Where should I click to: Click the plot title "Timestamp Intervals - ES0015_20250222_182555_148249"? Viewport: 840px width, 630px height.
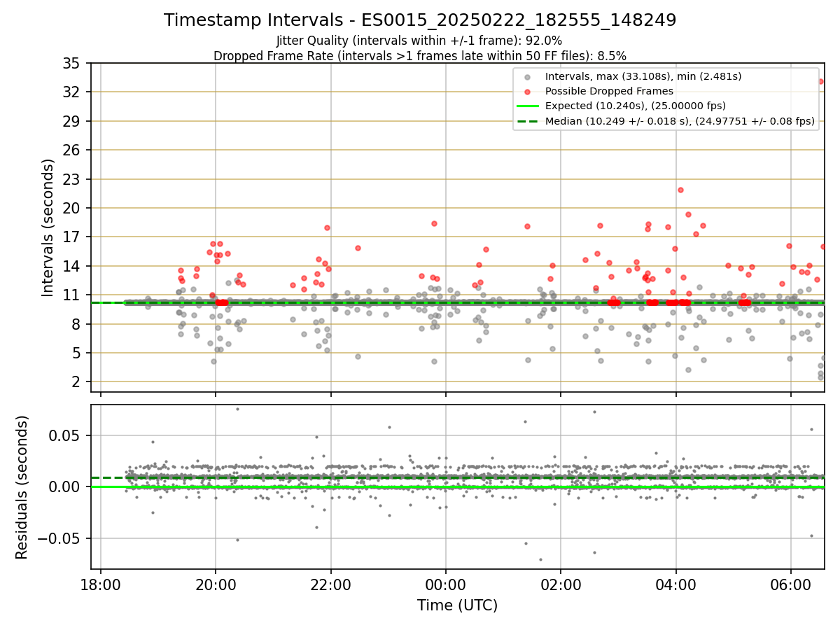tap(420, 20)
